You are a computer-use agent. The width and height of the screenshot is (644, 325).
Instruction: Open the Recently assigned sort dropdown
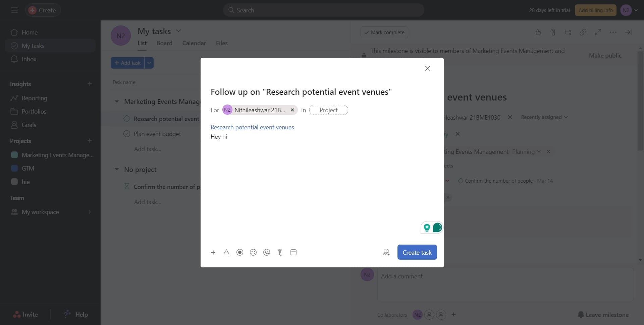(x=543, y=117)
